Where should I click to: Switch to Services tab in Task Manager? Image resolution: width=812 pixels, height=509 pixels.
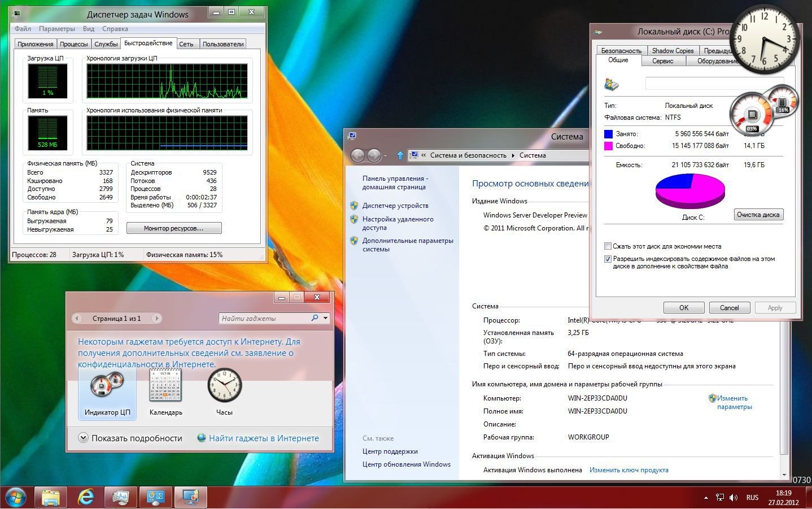(106, 44)
